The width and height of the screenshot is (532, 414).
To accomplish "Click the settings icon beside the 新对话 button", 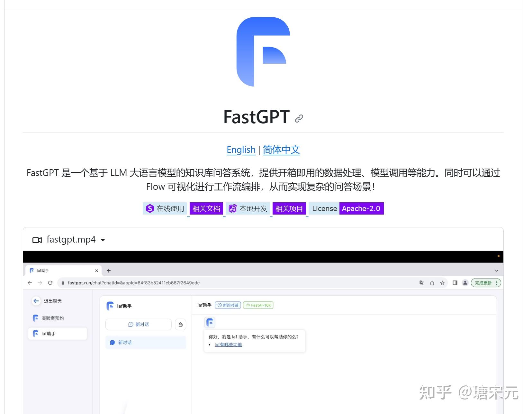I will (180, 325).
